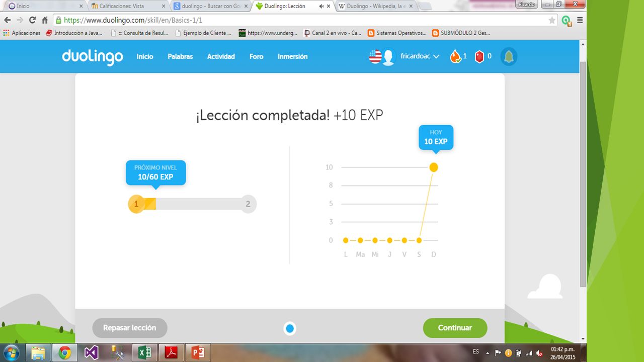The width and height of the screenshot is (644, 362).
Task: Go to Inicio in Duolingo nav
Action: 145,57
